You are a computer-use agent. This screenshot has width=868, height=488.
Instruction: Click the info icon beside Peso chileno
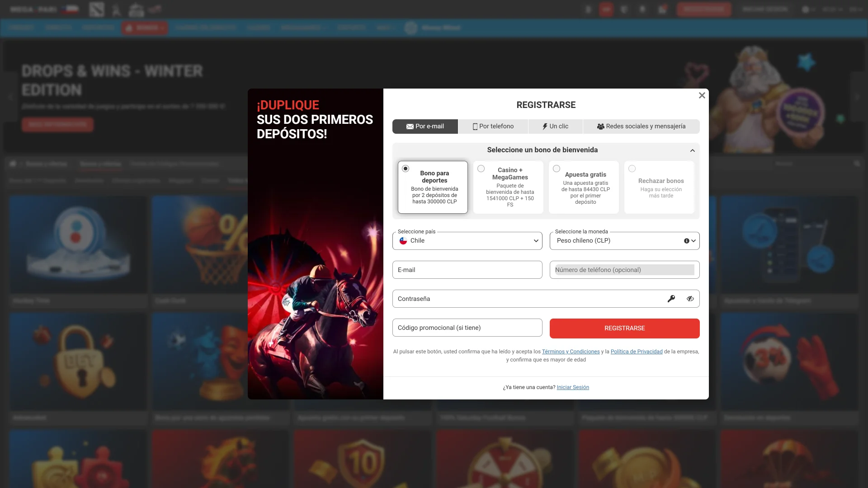pos(687,241)
